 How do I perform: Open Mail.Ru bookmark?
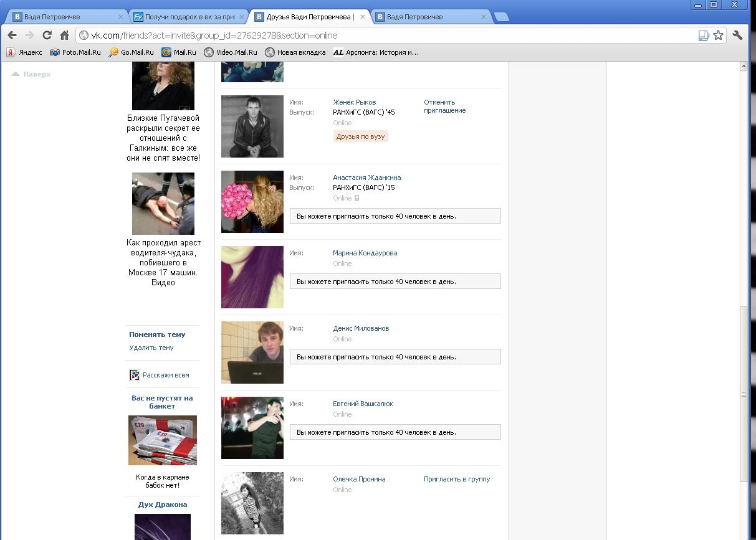pos(179,52)
